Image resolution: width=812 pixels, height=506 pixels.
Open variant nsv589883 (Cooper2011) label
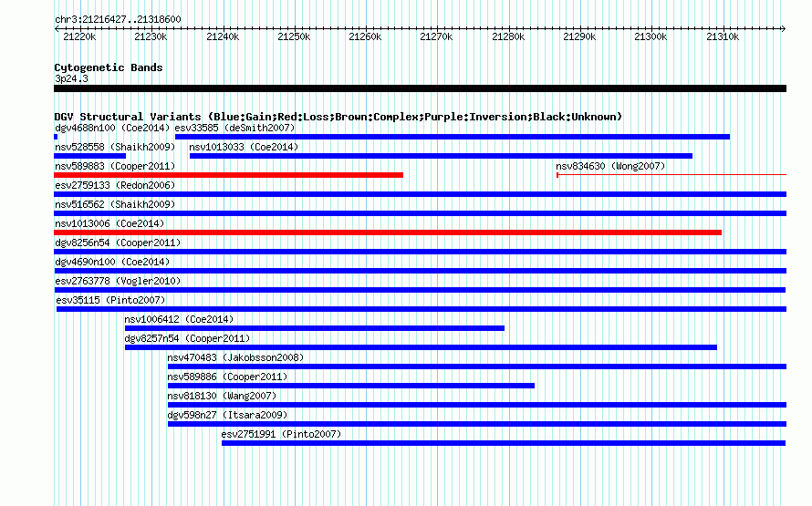pos(115,166)
